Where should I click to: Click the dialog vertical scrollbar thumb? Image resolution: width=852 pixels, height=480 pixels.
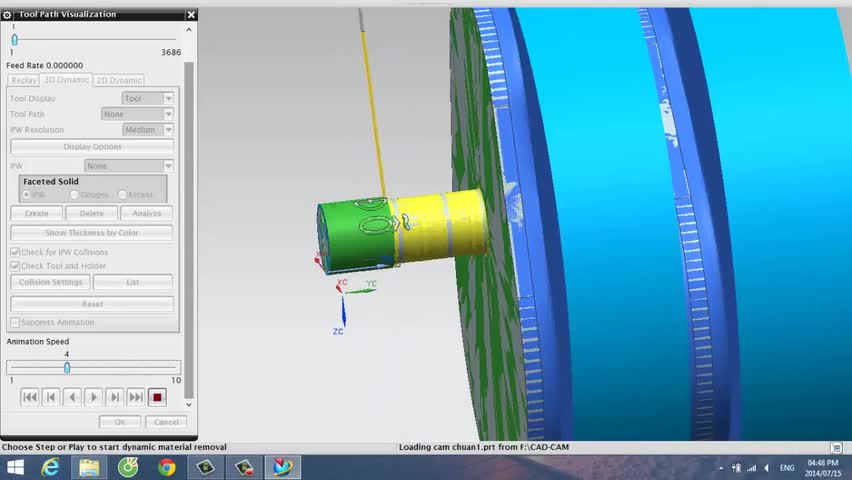189,230
